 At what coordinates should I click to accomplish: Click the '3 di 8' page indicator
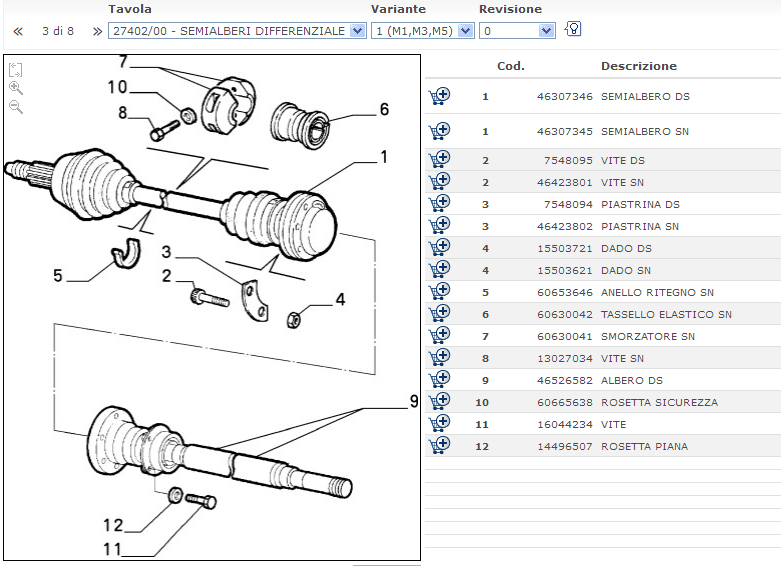[x=58, y=31]
